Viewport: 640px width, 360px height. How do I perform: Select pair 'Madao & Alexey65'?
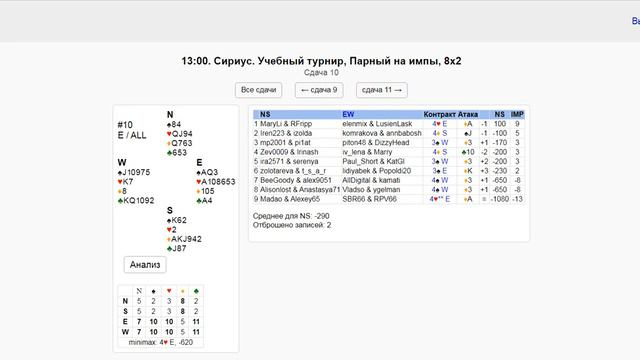290,199
